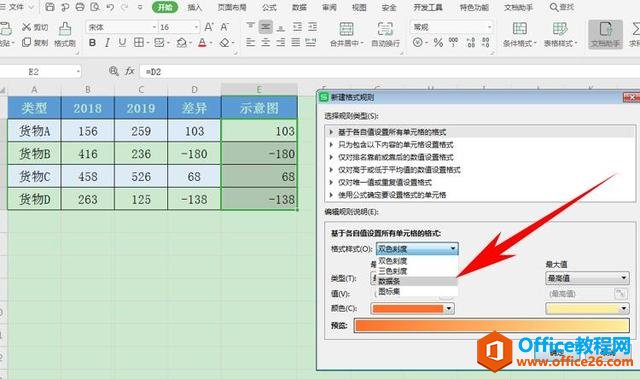
Task: Choose 三色刻度 in format style list
Action: pos(417,271)
